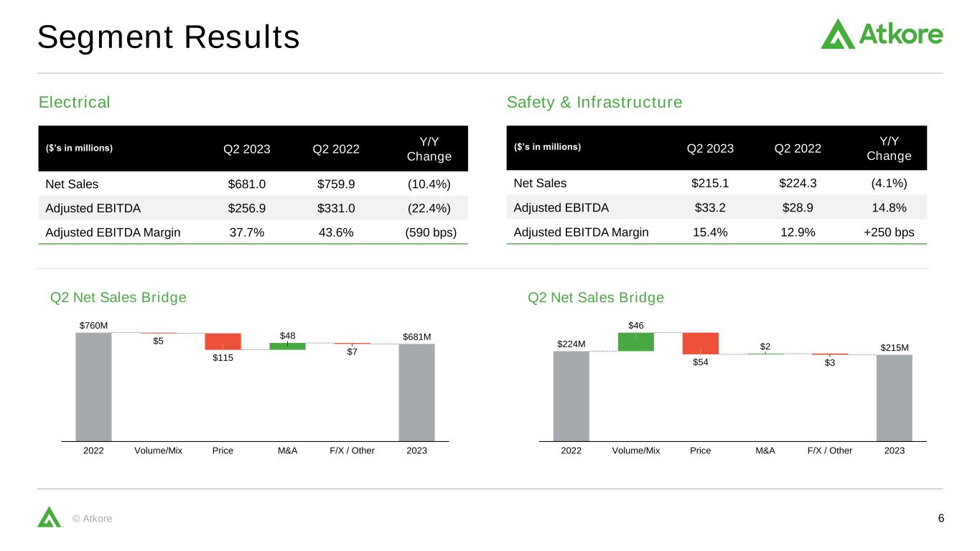The width and height of the screenshot is (980, 551).
Task: Click the © Atkore footer text
Action: pos(93,519)
